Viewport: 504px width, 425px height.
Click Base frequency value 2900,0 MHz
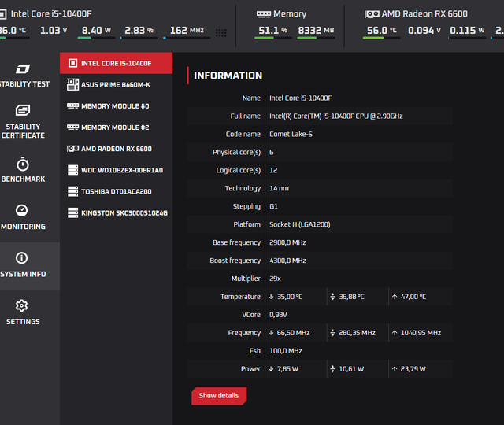click(x=287, y=242)
